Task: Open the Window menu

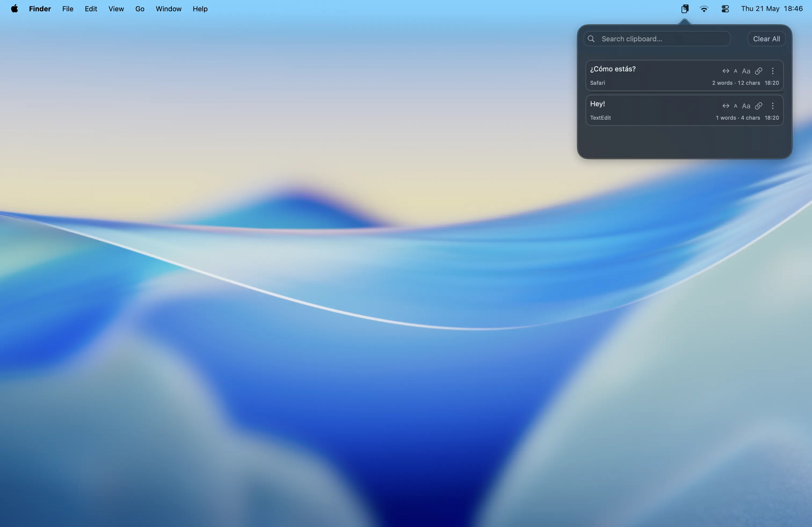Action: (169, 9)
